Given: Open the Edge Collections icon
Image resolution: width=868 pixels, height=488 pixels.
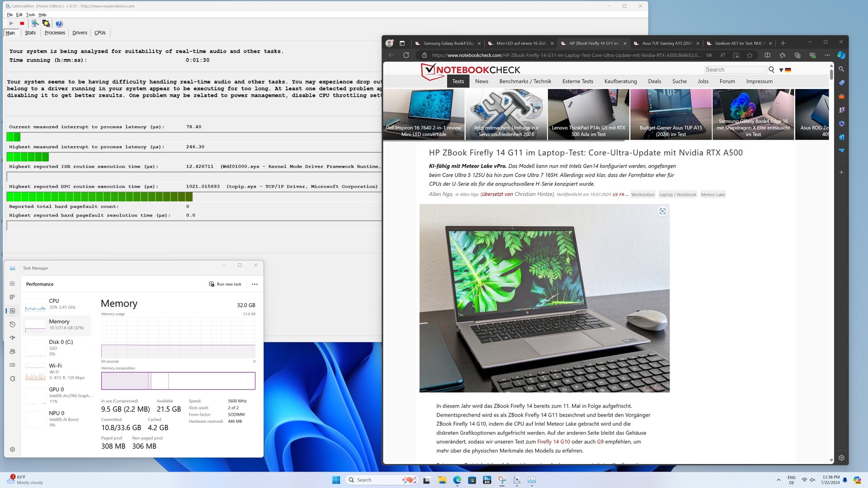Looking at the screenshot, I should click(x=797, y=55).
